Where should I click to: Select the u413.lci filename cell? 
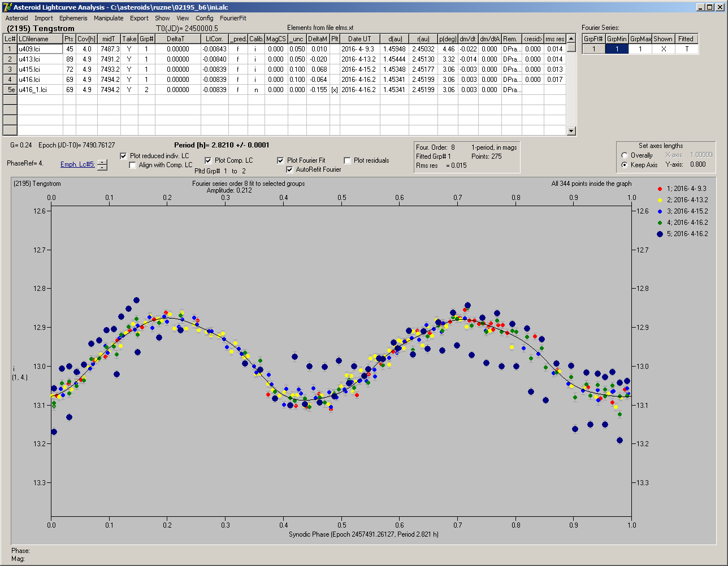40,59
